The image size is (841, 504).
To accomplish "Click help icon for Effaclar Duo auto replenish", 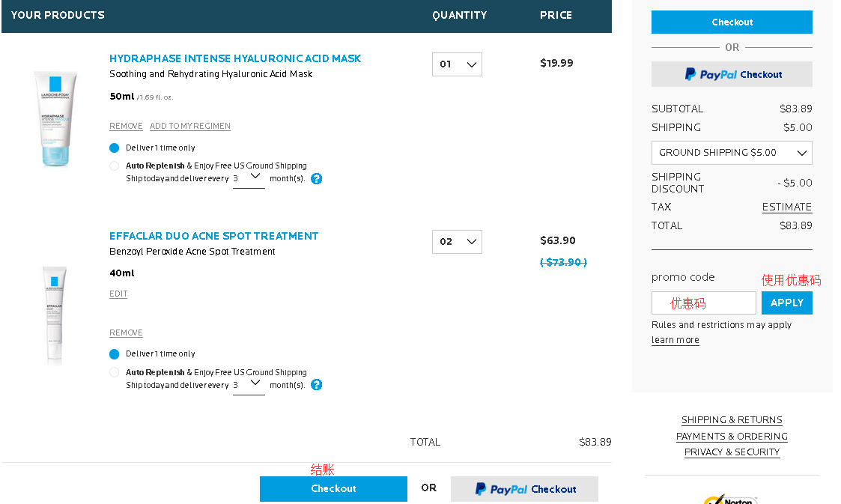I will click(317, 385).
